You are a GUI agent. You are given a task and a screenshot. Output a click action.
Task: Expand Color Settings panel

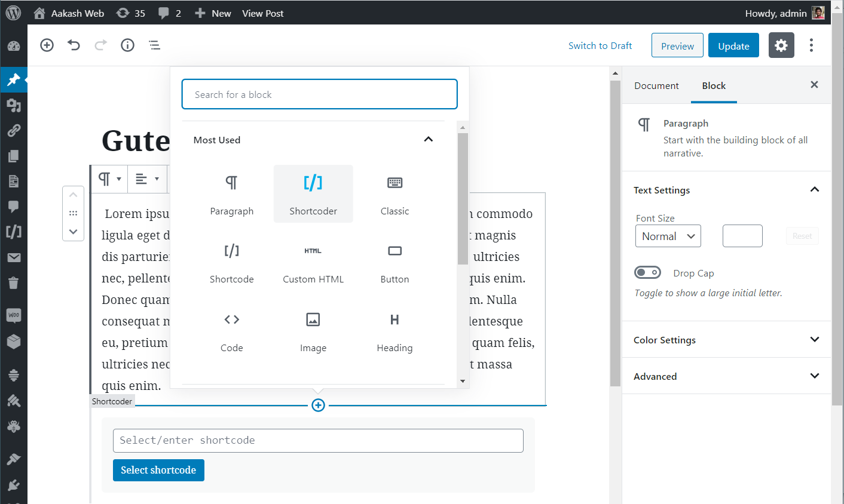pyautogui.click(x=726, y=340)
